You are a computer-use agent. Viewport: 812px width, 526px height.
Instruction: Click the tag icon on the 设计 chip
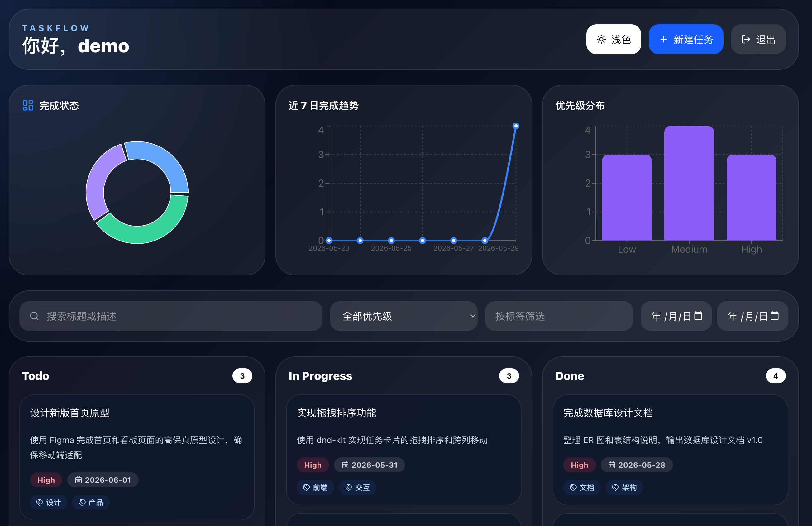click(40, 502)
